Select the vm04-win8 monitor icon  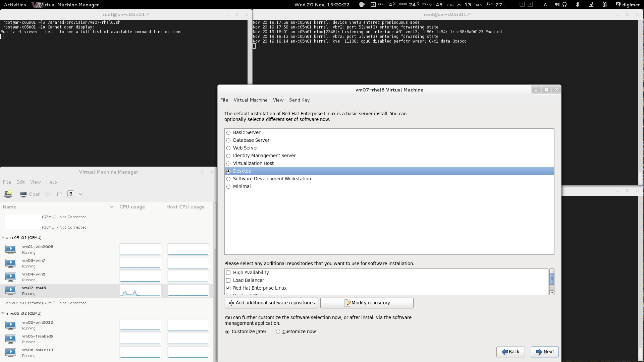(x=11, y=277)
